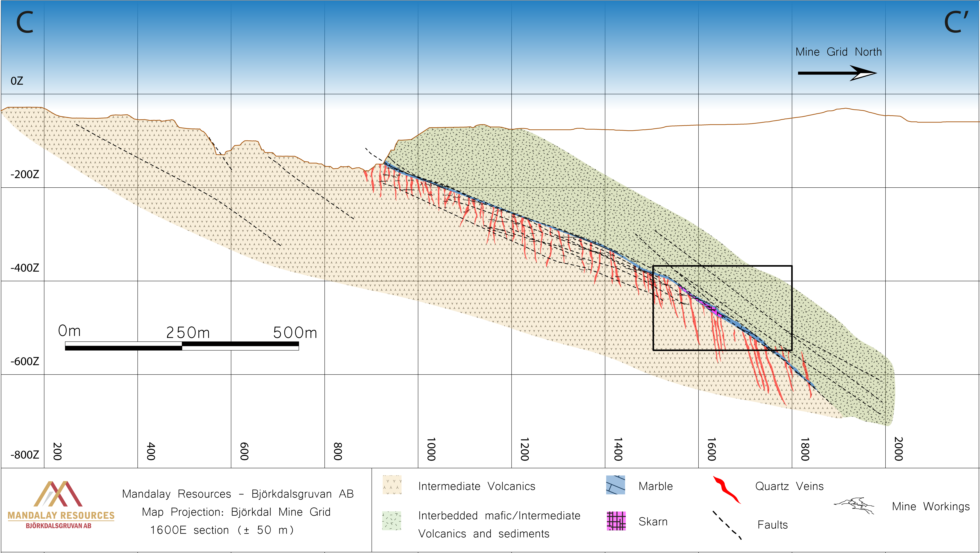The width and height of the screenshot is (980, 553).
Task: Click the '1600' northing axis label
Action: click(712, 449)
